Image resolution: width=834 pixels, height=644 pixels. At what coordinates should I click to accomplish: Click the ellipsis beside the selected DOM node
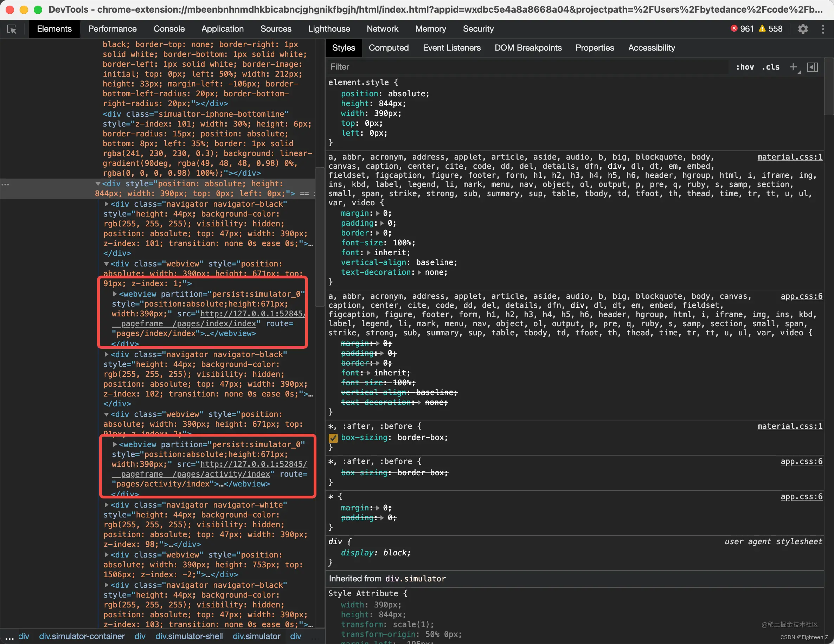coord(5,185)
